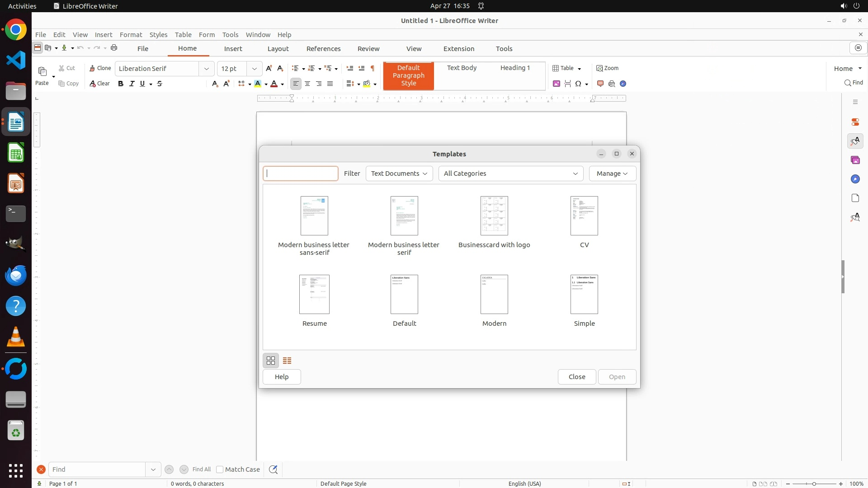Expand the Manage menu button

[612, 174]
